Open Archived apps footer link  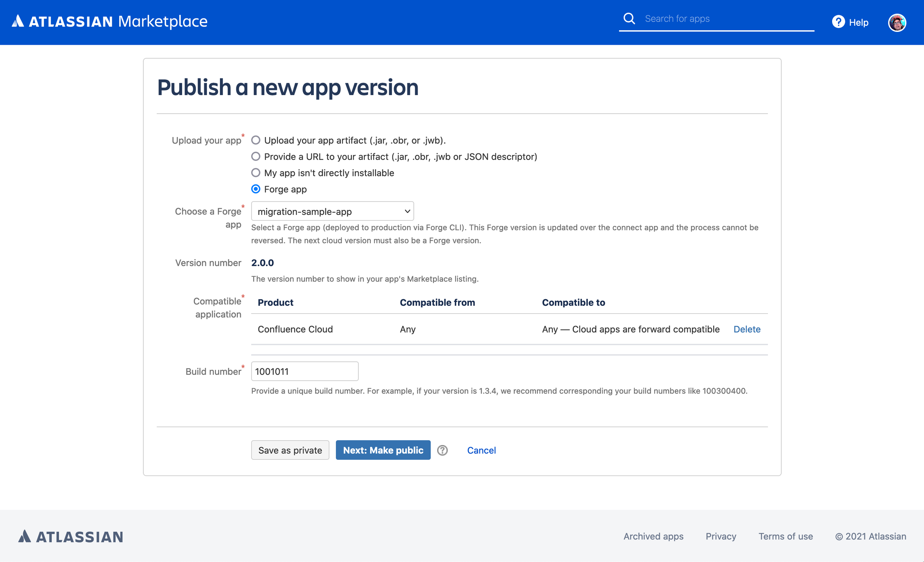coord(653,536)
